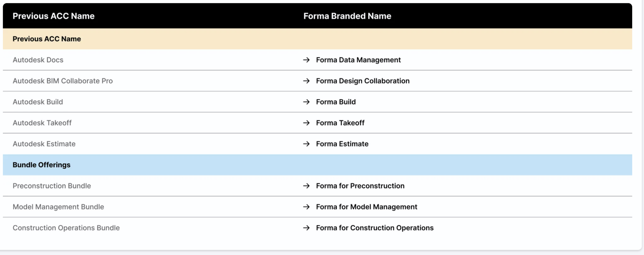Screen dimensions: 644x255
Task: Click the Forma Branded Name column header
Action: [347, 16]
